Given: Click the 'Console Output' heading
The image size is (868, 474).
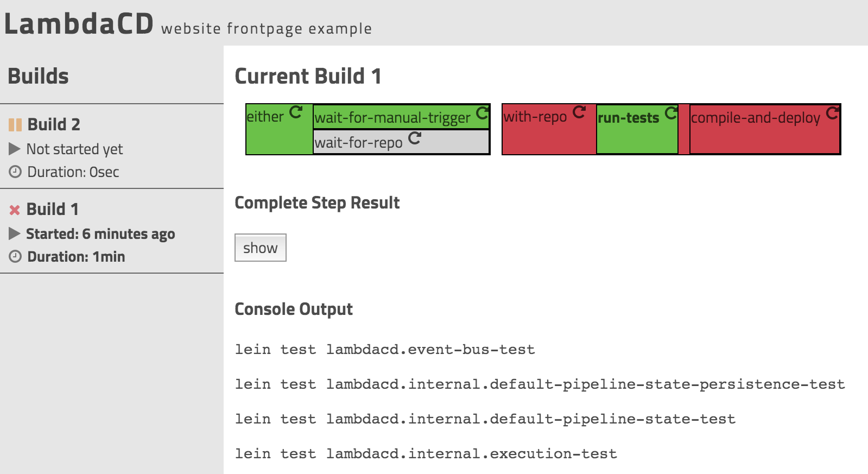Looking at the screenshot, I should pos(294,309).
